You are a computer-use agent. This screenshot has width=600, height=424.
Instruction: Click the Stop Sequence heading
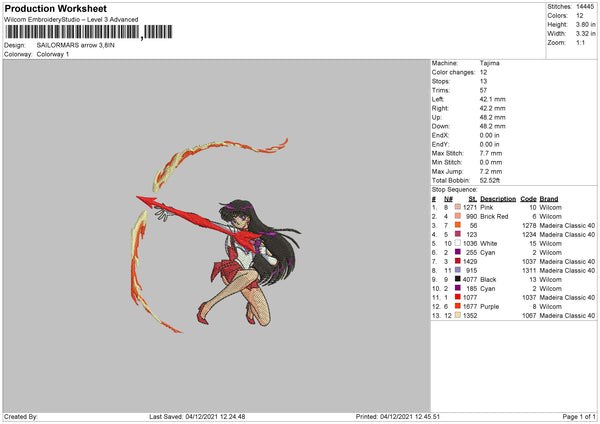(x=455, y=190)
